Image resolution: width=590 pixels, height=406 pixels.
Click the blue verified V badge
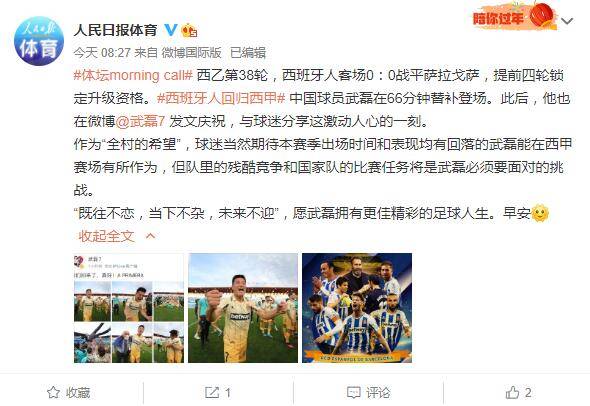click(171, 29)
